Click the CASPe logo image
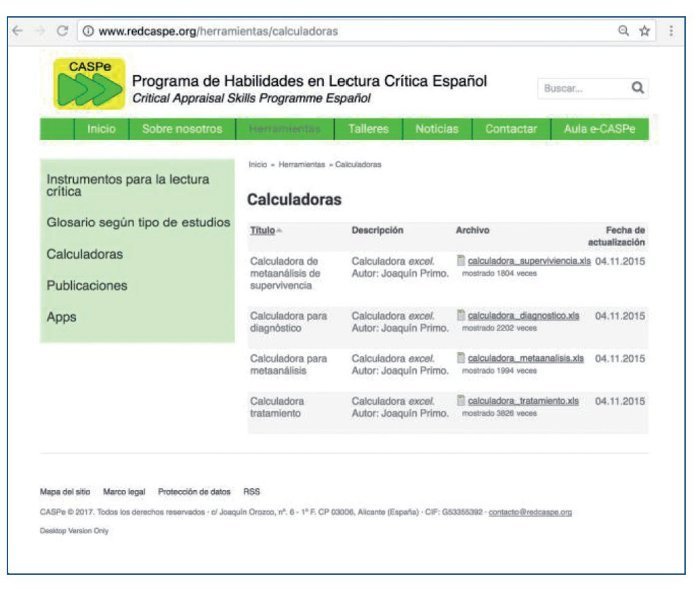Image resolution: width=700 pixels, height=589 pixels. 87,84
